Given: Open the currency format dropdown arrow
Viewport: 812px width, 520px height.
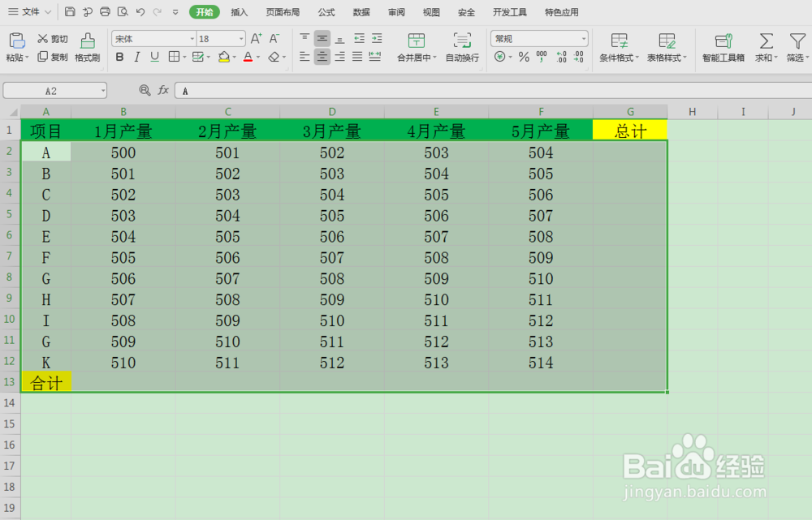Looking at the screenshot, I should tap(510, 57).
